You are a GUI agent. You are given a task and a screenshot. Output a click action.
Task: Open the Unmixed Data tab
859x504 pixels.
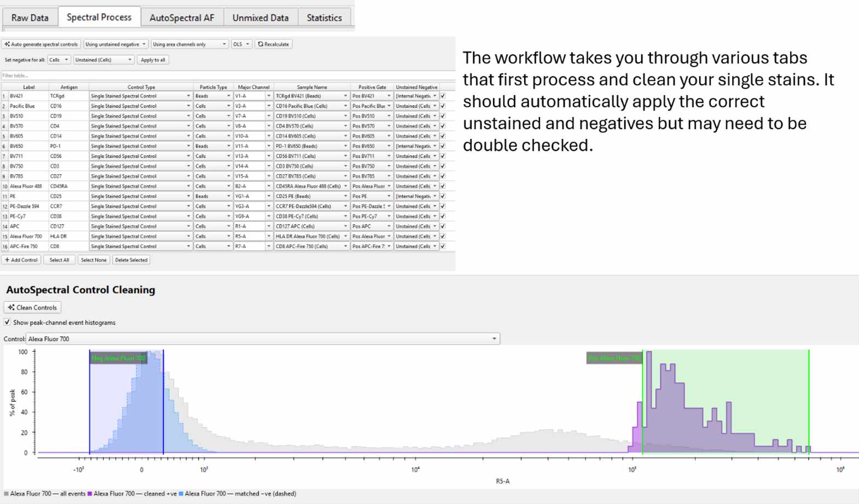(260, 17)
